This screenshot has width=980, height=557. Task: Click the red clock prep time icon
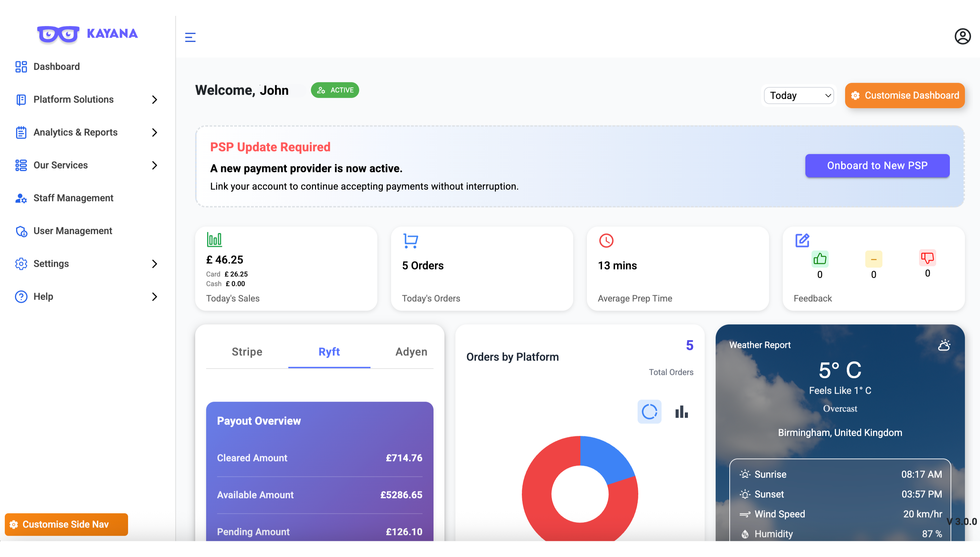606,241
